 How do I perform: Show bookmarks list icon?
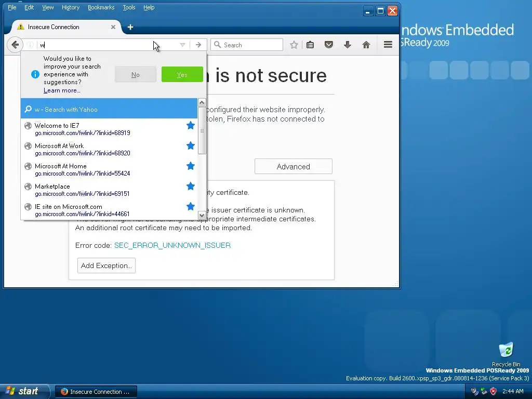click(x=310, y=45)
